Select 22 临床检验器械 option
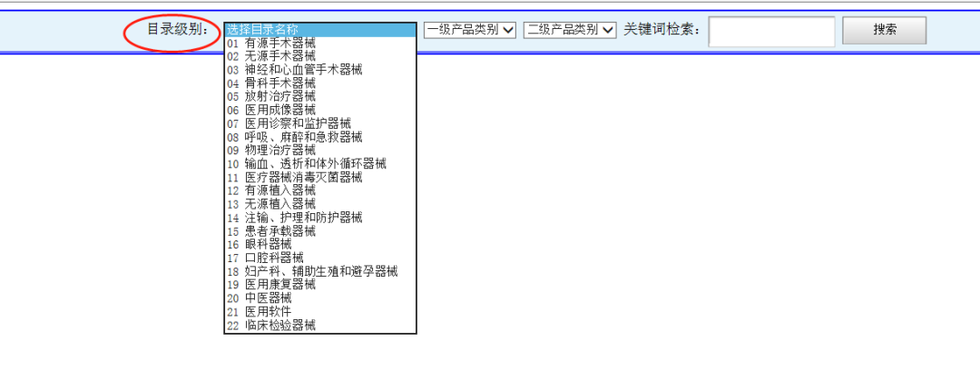This screenshot has width=980, height=390. click(x=320, y=325)
